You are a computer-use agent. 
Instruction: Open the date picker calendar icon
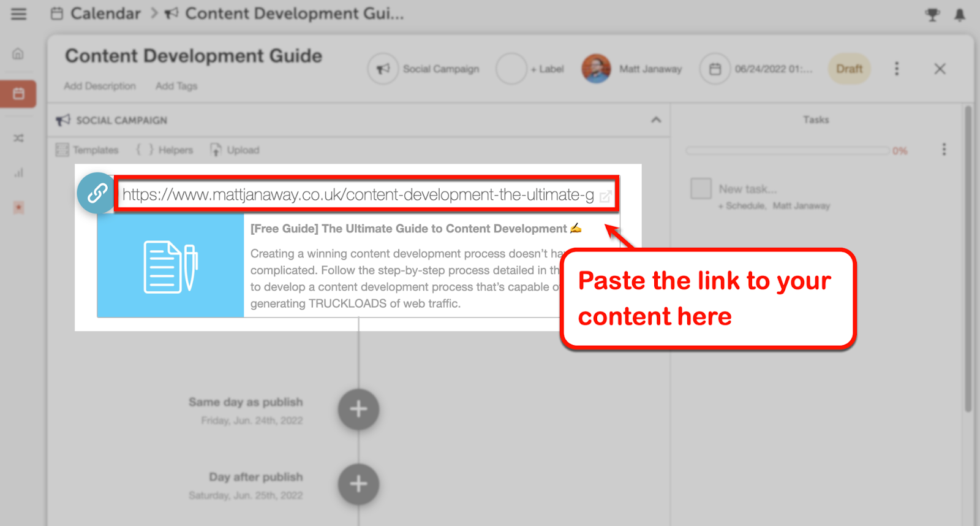coord(715,69)
